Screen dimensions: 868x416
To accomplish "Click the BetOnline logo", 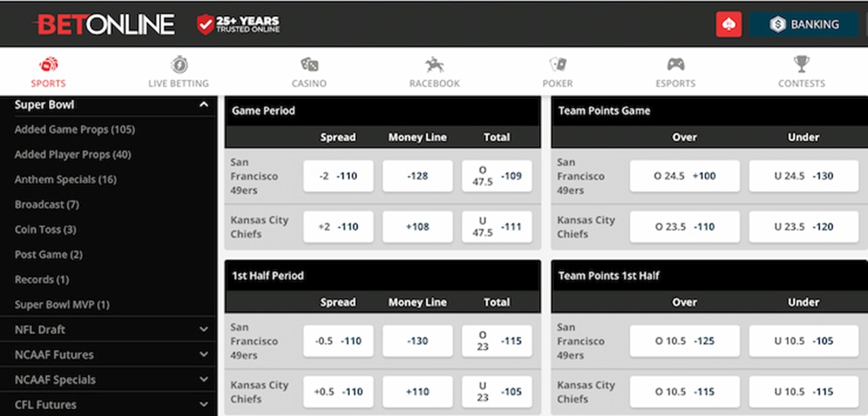I will (104, 24).
